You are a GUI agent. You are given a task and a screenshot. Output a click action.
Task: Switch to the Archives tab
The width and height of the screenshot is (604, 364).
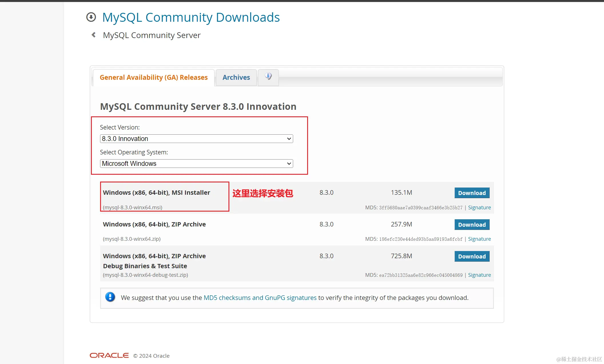[236, 77]
